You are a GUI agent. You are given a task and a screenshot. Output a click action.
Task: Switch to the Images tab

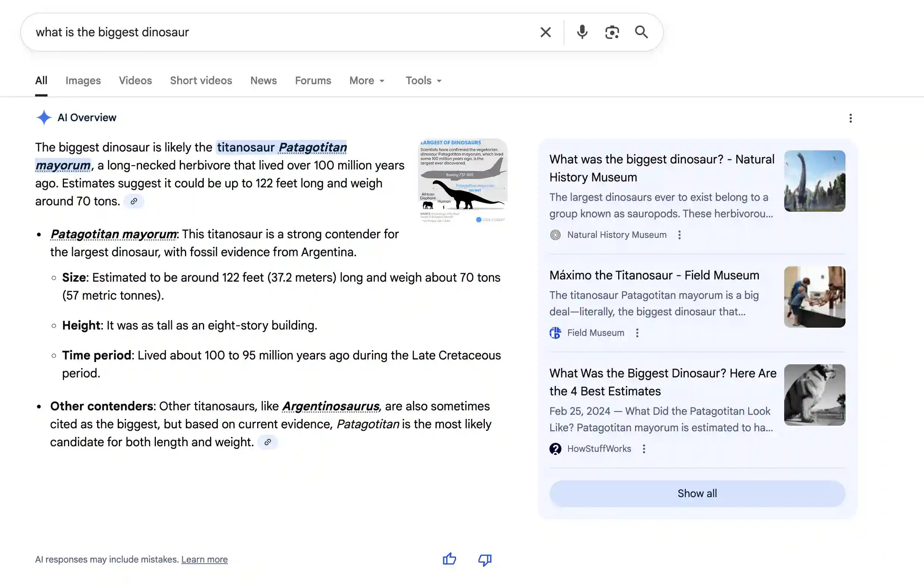tap(83, 81)
